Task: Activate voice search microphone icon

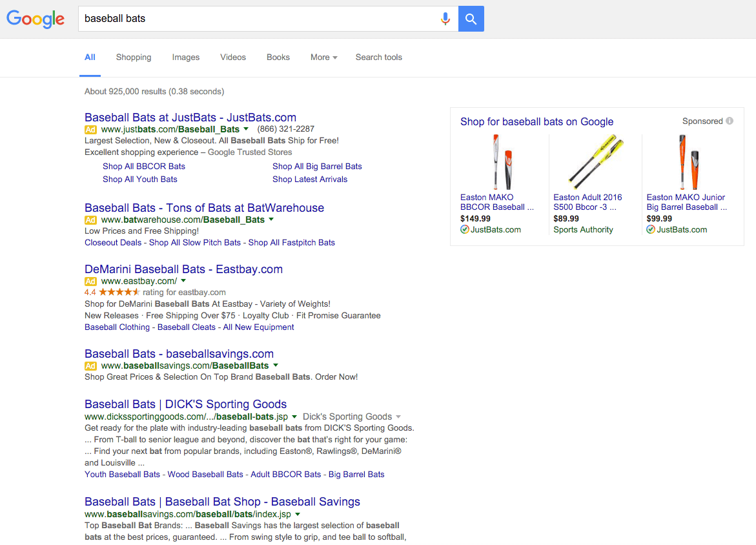Action: (x=445, y=19)
